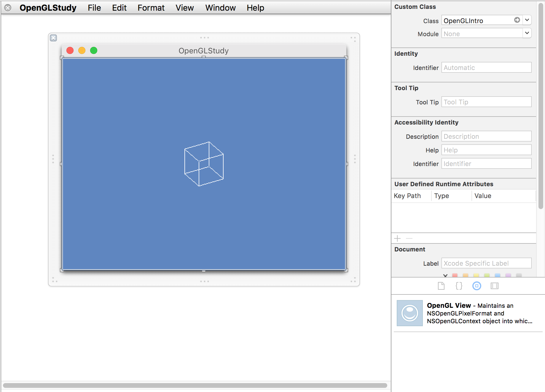Click the Type column header

click(452, 196)
